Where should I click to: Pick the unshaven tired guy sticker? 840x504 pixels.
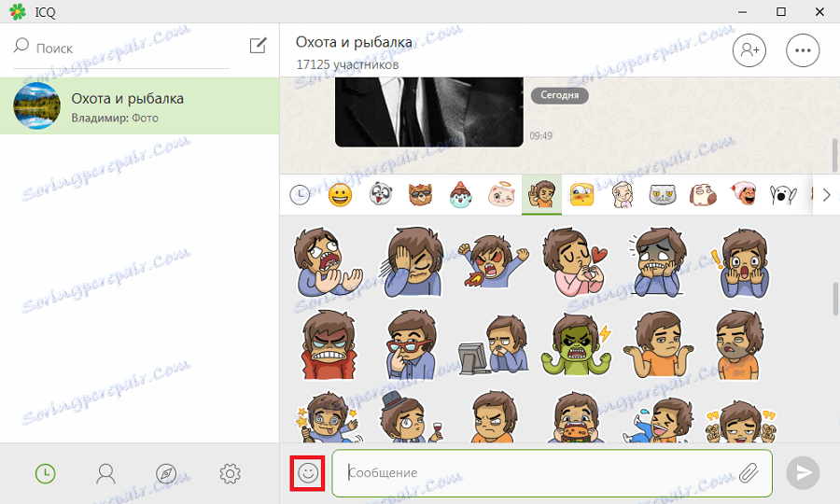tap(739, 344)
